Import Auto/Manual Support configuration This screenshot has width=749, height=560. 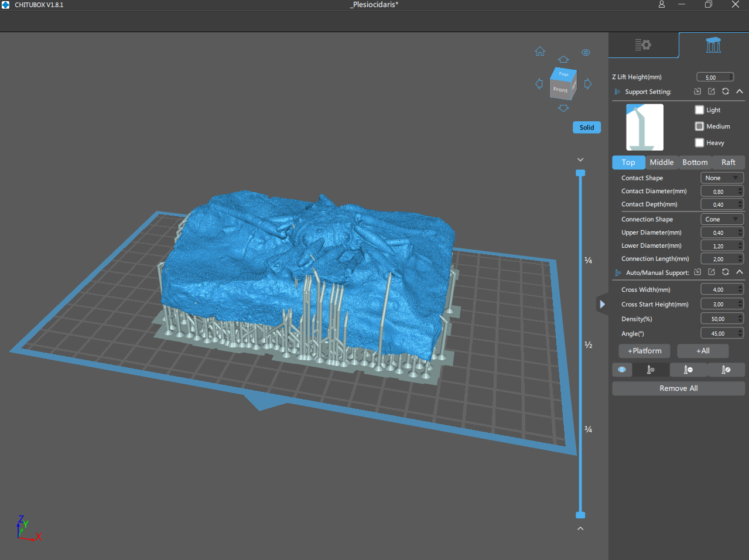(x=697, y=272)
